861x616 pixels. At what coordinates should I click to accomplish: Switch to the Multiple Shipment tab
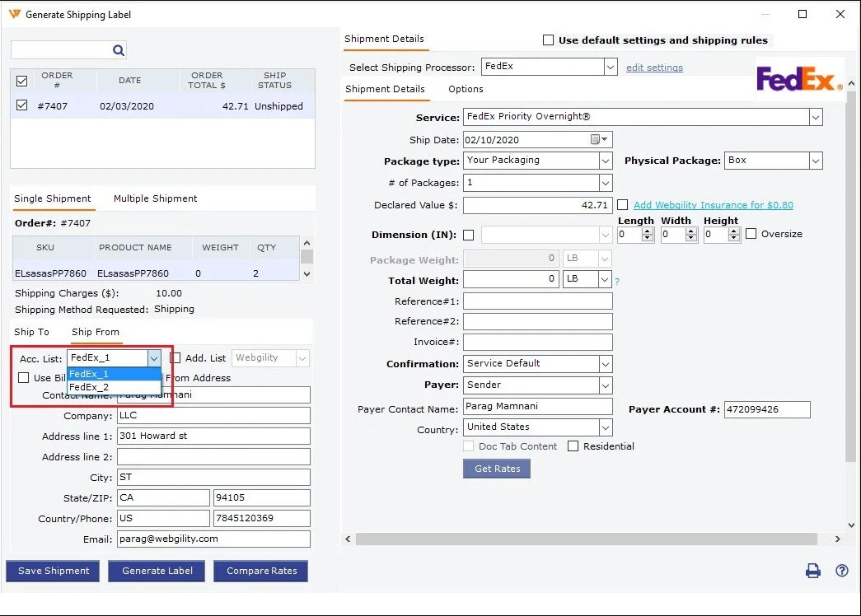155,198
